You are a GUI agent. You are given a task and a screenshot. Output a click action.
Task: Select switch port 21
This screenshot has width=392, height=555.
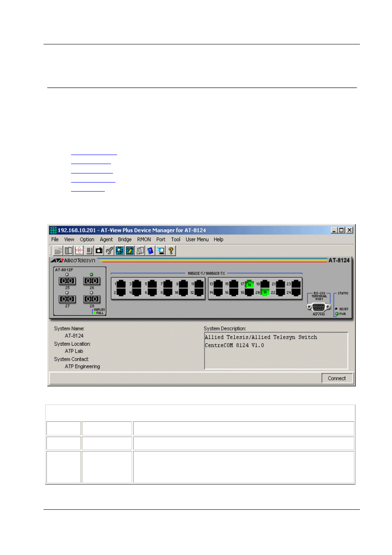281,284
